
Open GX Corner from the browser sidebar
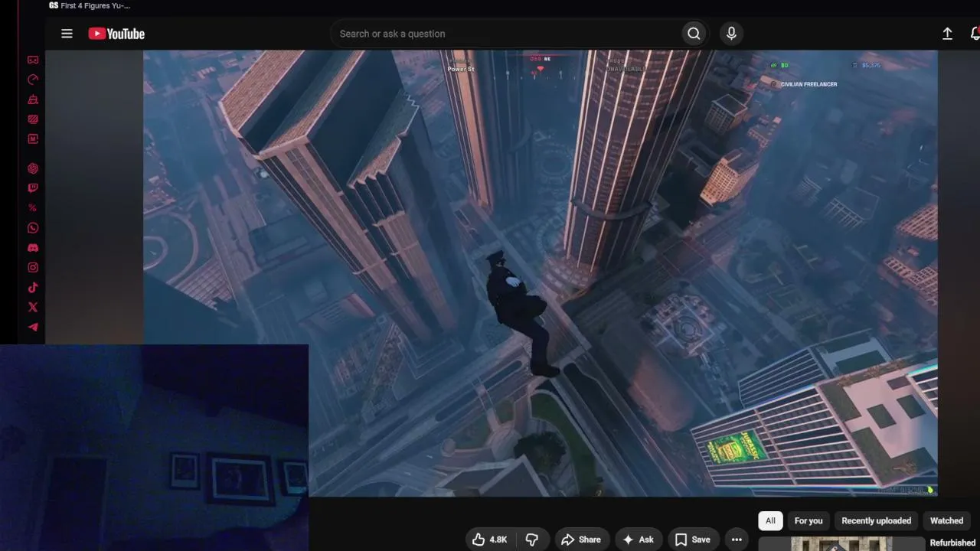[33, 60]
